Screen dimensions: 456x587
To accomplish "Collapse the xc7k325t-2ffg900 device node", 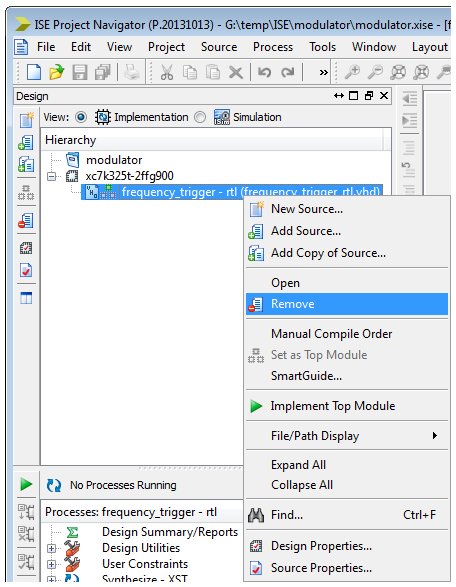I will [x=52, y=176].
